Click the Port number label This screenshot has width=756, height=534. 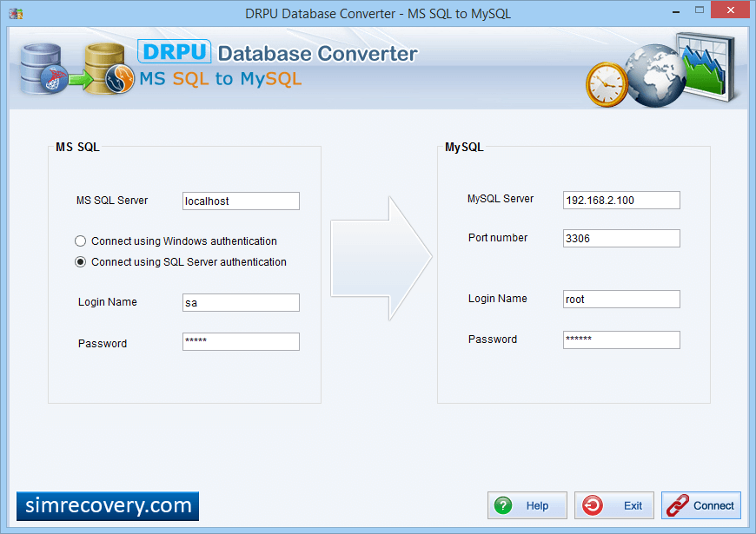point(498,238)
